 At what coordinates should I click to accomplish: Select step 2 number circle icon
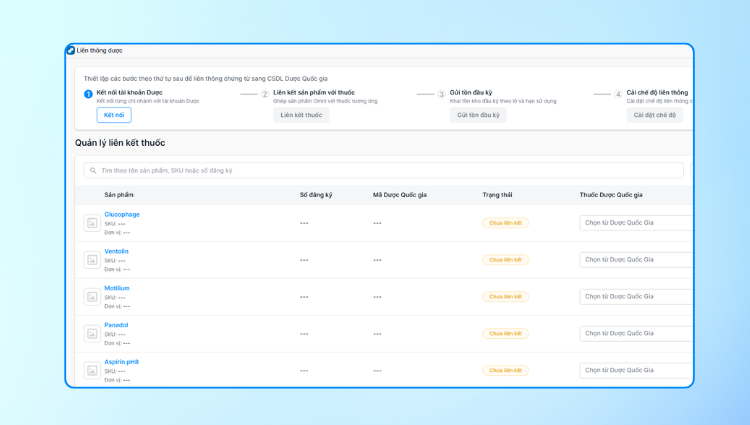pos(265,94)
